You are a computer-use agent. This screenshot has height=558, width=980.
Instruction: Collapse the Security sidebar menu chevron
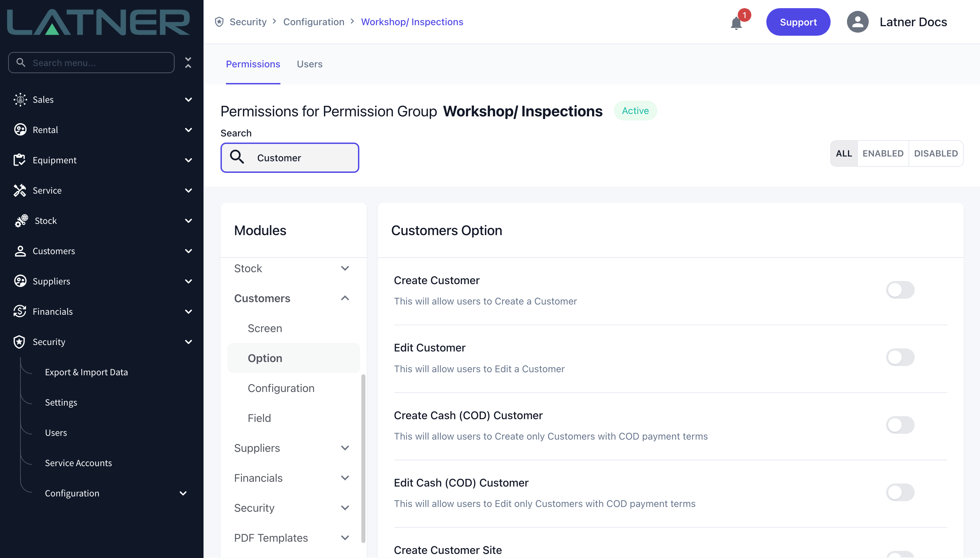click(188, 342)
